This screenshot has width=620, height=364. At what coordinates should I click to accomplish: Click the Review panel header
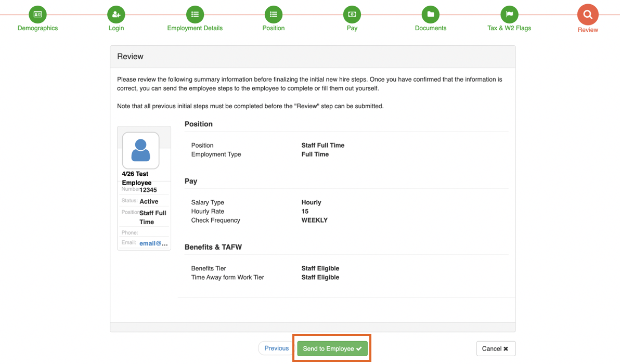tap(130, 56)
